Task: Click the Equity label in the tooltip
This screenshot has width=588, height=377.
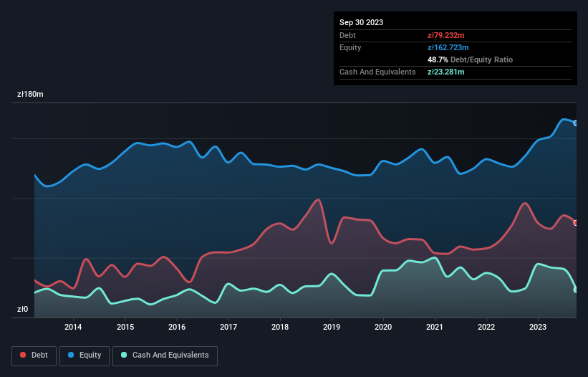Action: pyautogui.click(x=350, y=47)
